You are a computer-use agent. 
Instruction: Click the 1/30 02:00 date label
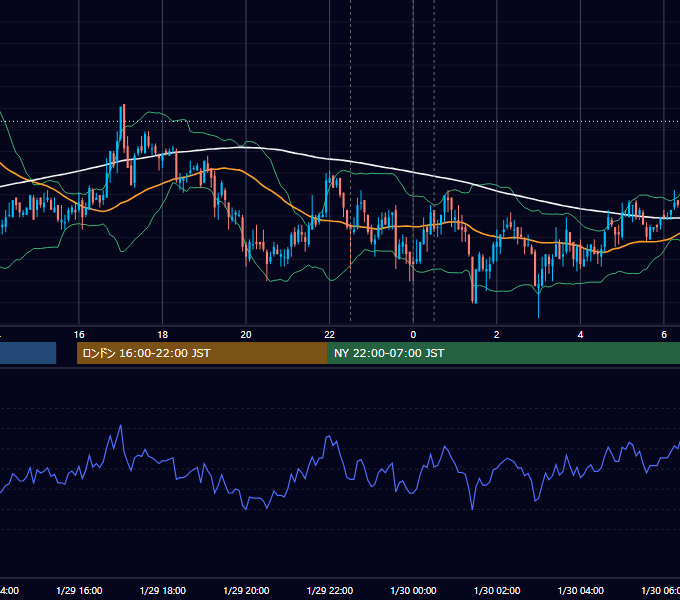[x=497, y=590]
